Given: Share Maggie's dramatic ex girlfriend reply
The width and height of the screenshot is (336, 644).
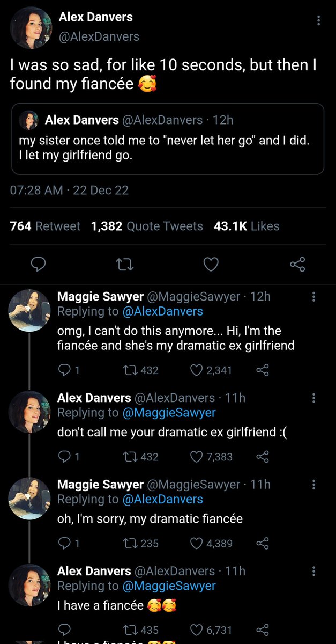Looking at the screenshot, I should [x=262, y=370].
